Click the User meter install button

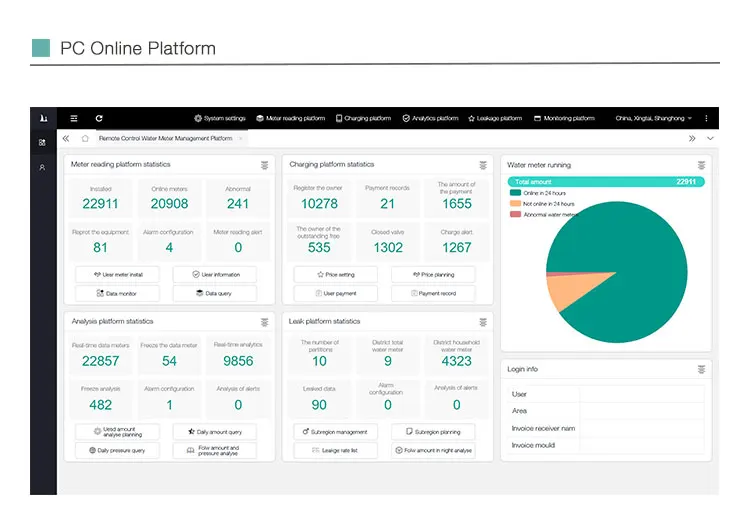[117, 274]
